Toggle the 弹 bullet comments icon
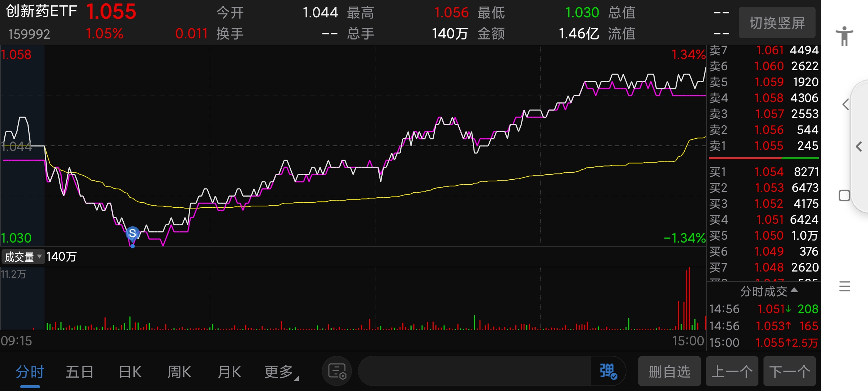The width and height of the screenshot is (868, 391). pos(608,371)
